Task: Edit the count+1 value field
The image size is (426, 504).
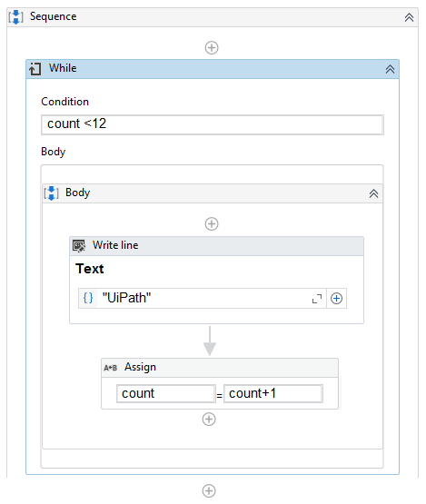Action: tap(273, 393)
